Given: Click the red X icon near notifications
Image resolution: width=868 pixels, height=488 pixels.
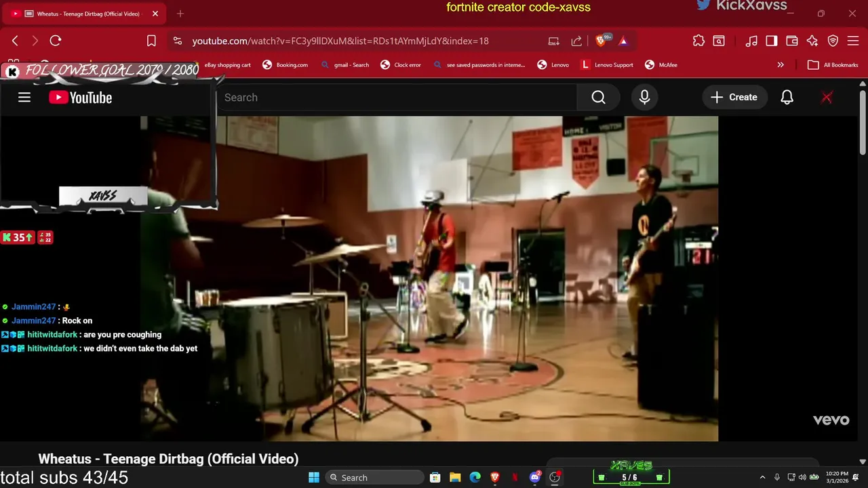Looking at the screenshot, I should [x=827, y=98].
